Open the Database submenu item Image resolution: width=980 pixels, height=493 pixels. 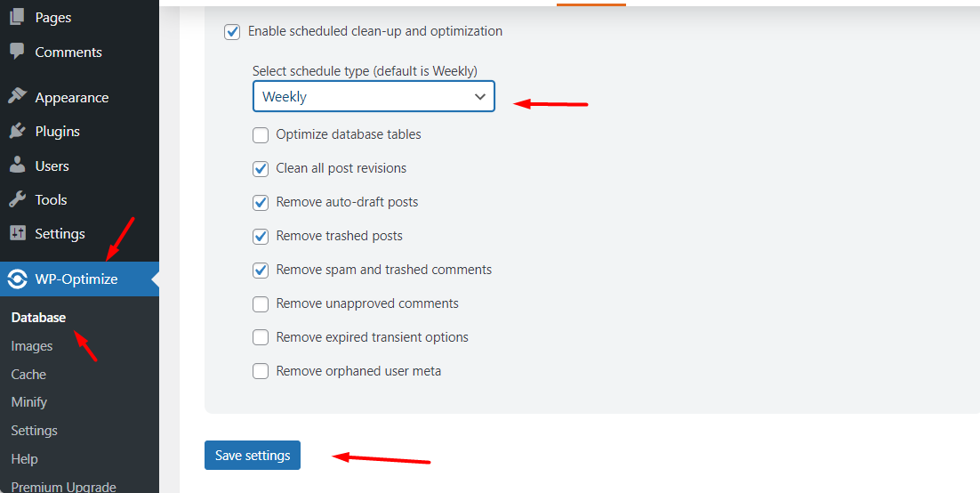point(38,318)
